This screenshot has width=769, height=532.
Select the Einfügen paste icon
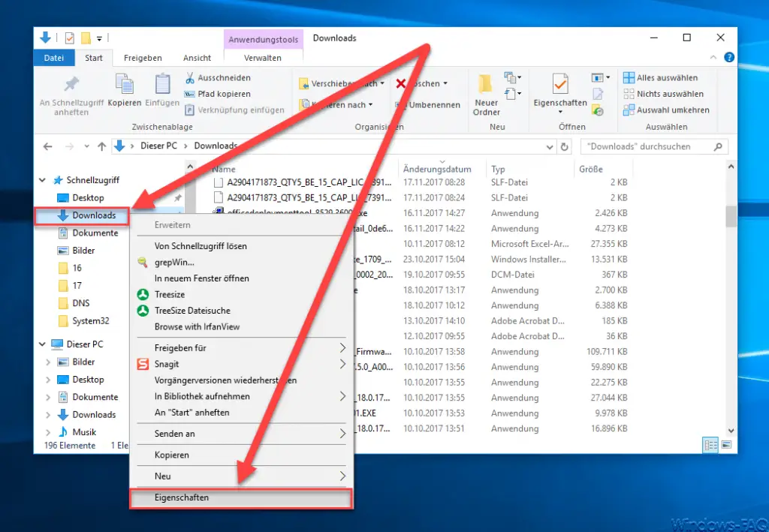coord(162,85)
